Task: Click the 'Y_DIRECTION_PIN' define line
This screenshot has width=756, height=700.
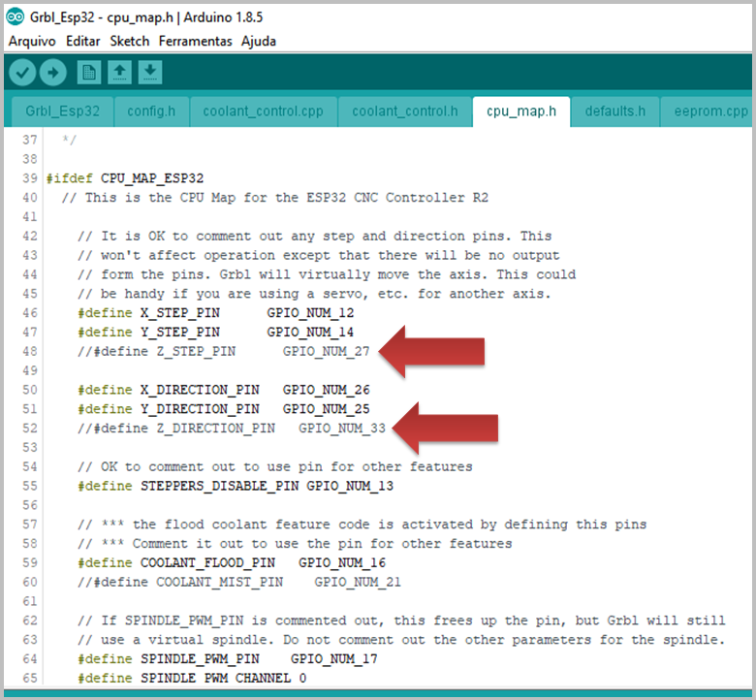Action: click(224, 409)
